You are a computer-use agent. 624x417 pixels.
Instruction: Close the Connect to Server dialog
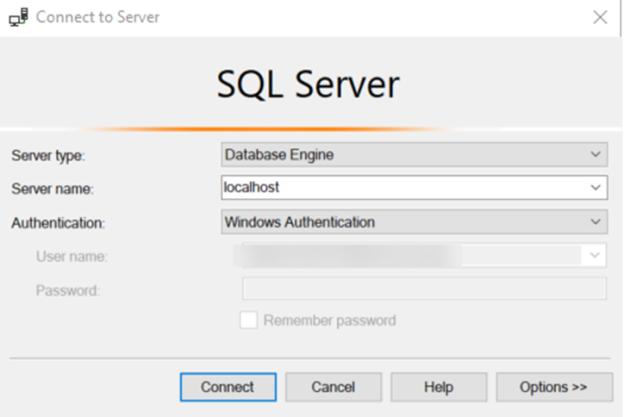pyautogui.click(x=600, y=17)
